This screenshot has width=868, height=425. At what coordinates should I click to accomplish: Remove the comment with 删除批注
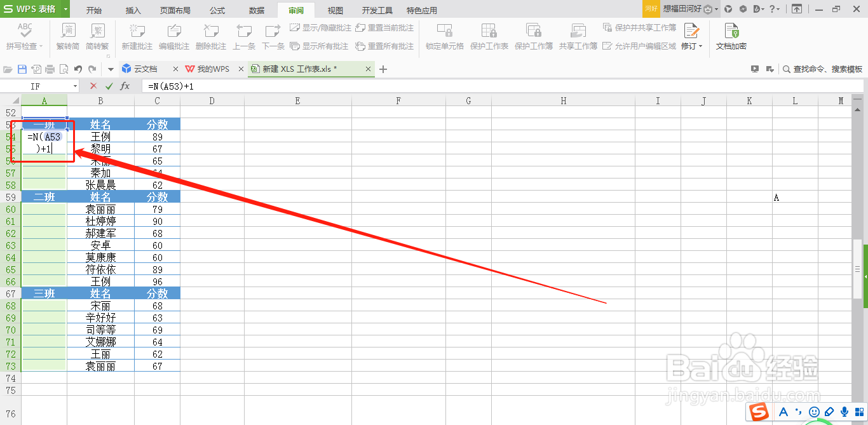tap(211, 36)
